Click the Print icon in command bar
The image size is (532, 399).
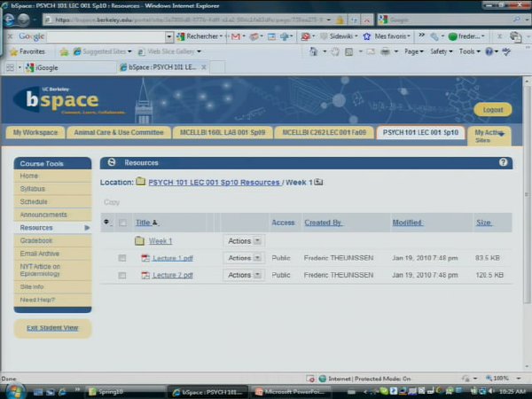coord(385,51)
